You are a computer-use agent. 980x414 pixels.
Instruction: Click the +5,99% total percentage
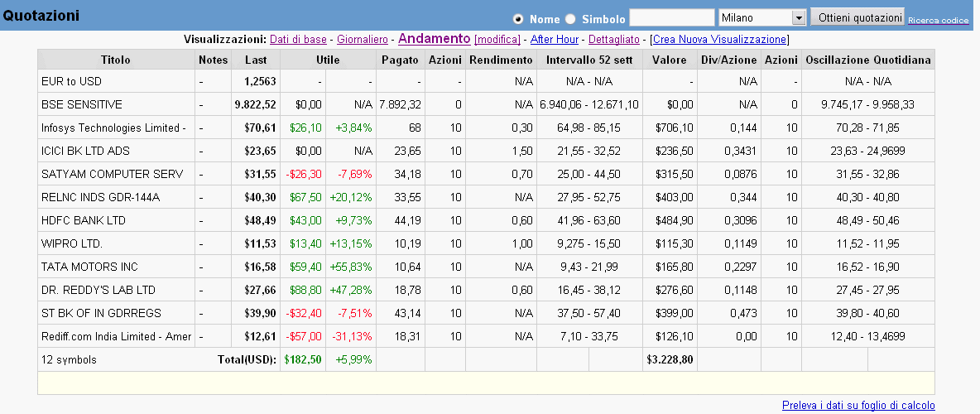[x=353, y=359]
